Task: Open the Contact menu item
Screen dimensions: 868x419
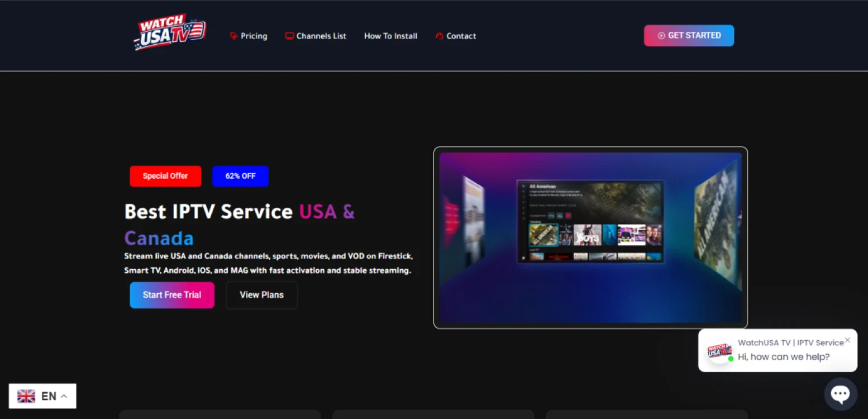Action: [x=461, y=36]
